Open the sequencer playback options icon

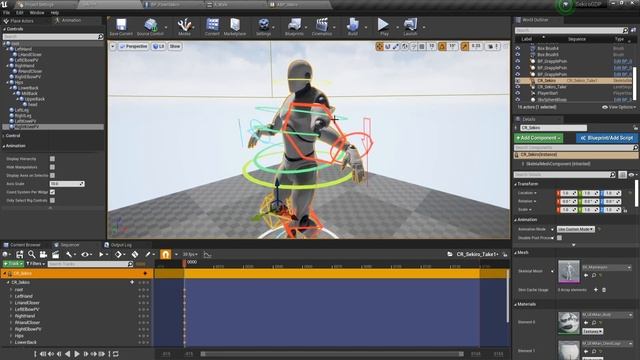101,254
